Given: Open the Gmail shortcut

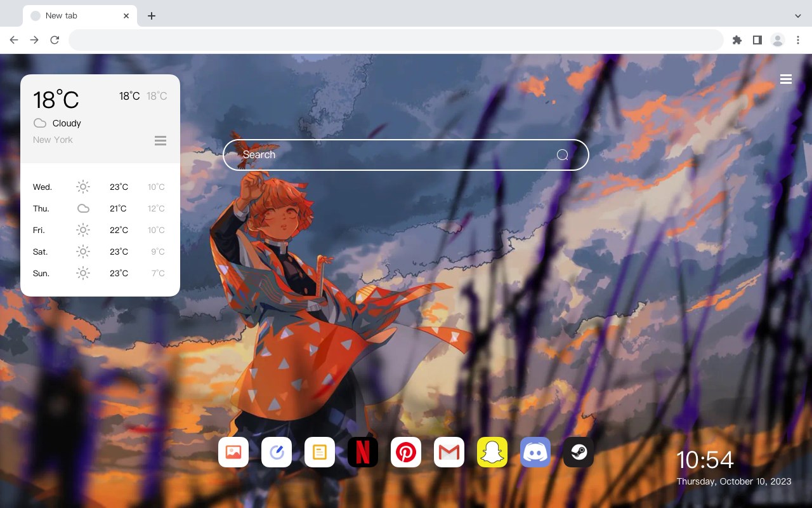Looking at the screenshot, I should coord(449,452).
